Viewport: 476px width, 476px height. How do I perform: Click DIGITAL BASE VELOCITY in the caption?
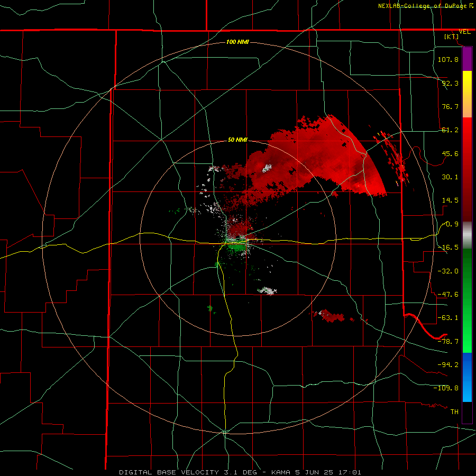click(169, 472)
